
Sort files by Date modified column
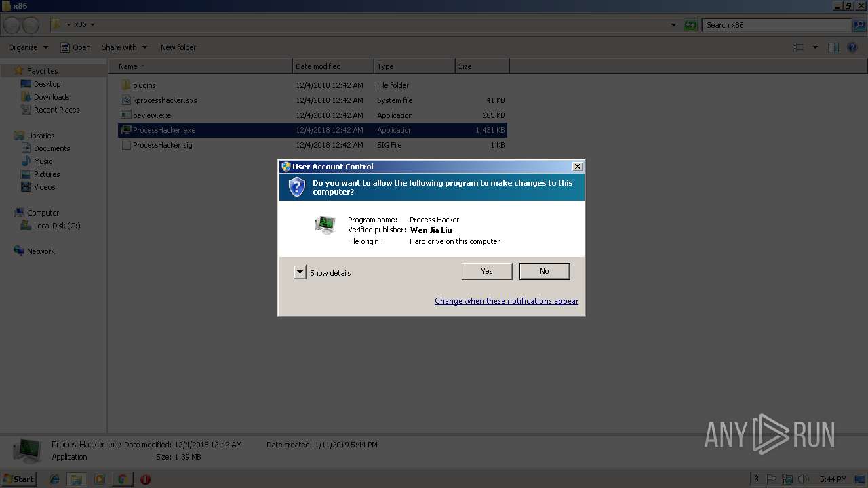[x=333, y=66]
